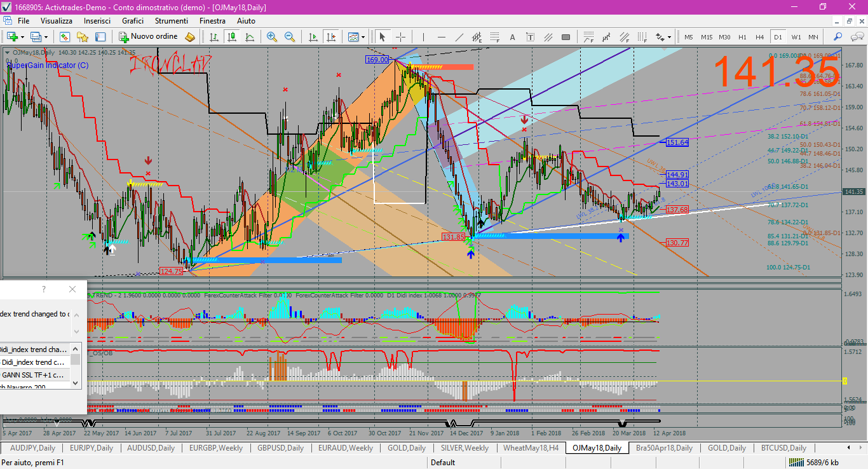Open the Visualizza menu
This screenshot has width=868, height=469.
coord(57,21)
